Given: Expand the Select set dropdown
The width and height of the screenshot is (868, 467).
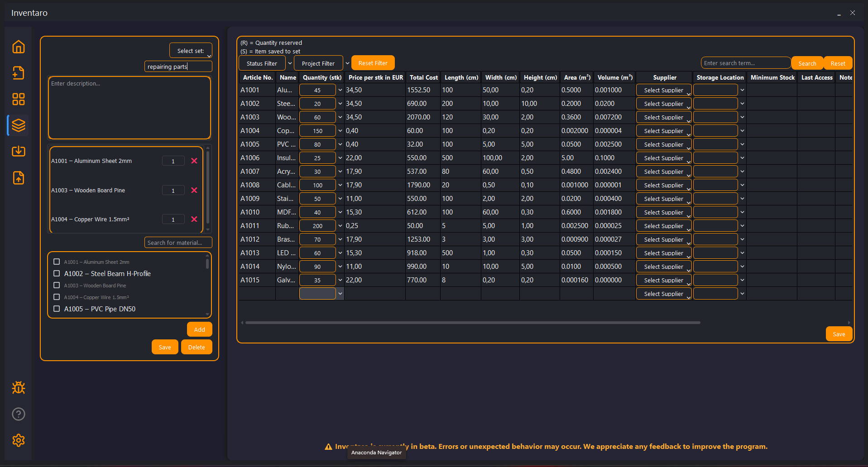Looking at the screenshot, I should (x=191, y=51).
